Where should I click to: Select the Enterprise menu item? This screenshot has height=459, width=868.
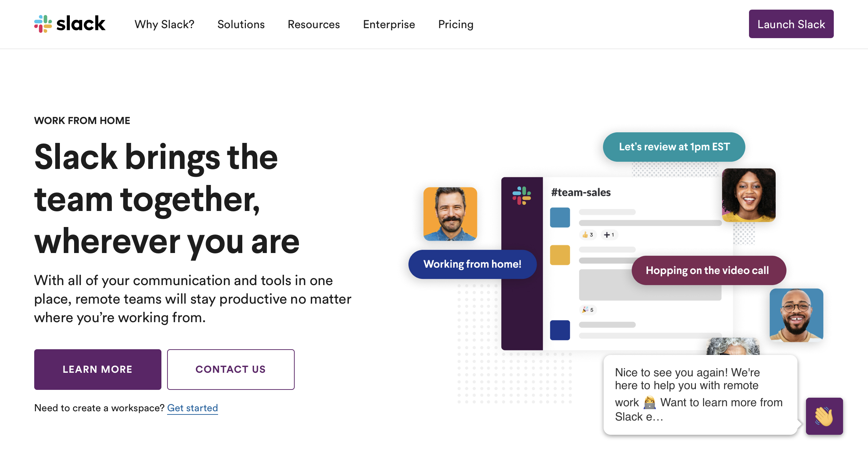[389, 24]
